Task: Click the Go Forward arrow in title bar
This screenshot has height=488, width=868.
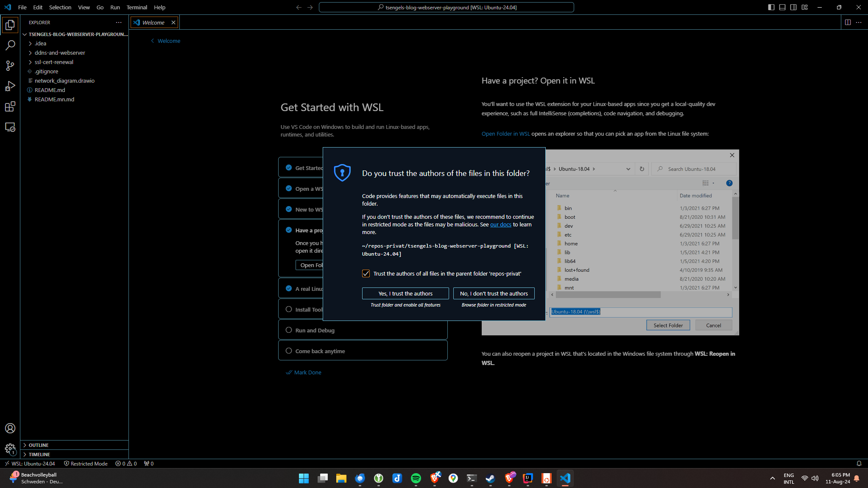Action: pyautogui.click(x=310, y=7)
